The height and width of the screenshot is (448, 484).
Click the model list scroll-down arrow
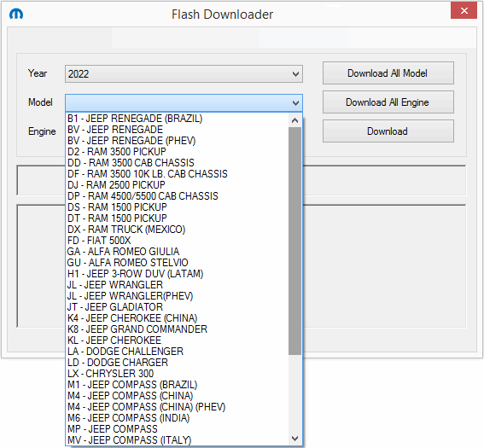click(x=294, y=438)
